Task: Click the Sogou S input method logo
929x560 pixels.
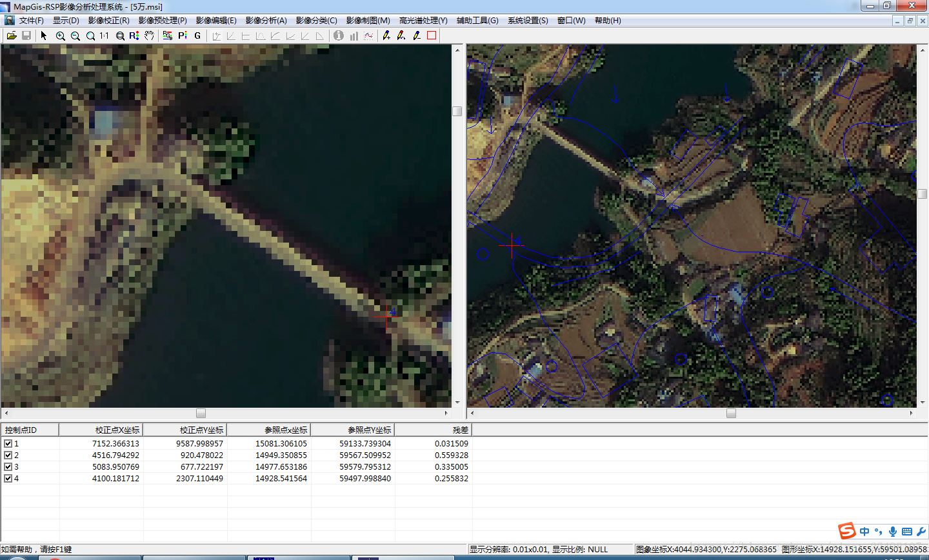Action: click(x=847, y=531)
